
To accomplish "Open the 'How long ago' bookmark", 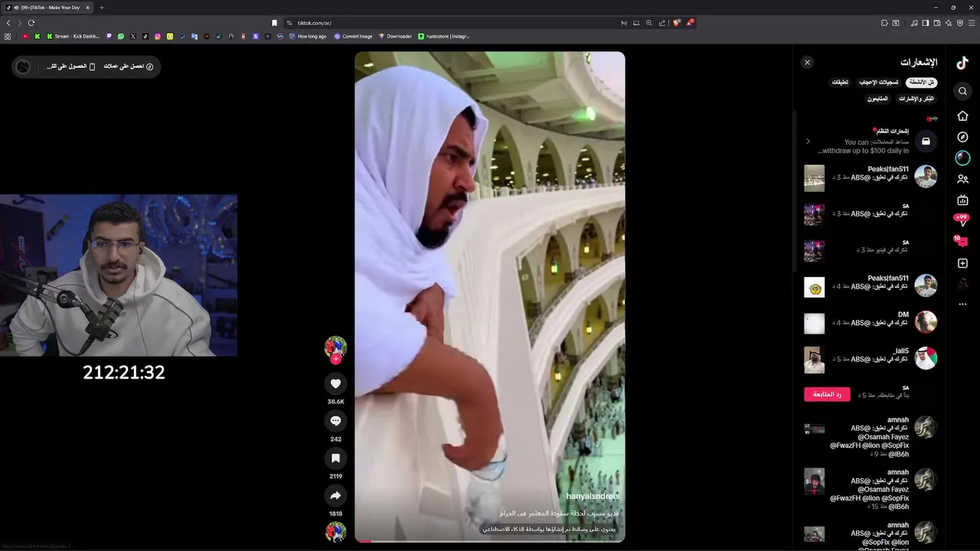I will click(x=308, y=36).
